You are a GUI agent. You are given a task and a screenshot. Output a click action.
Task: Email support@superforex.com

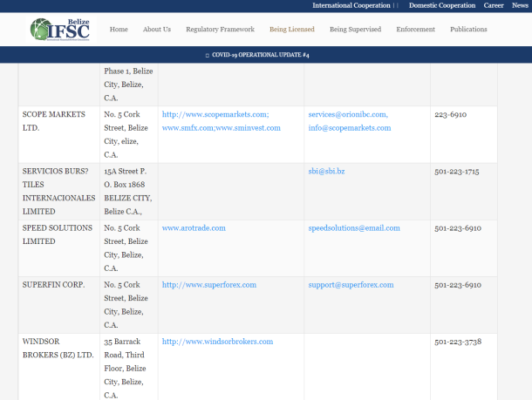[351, 285]
